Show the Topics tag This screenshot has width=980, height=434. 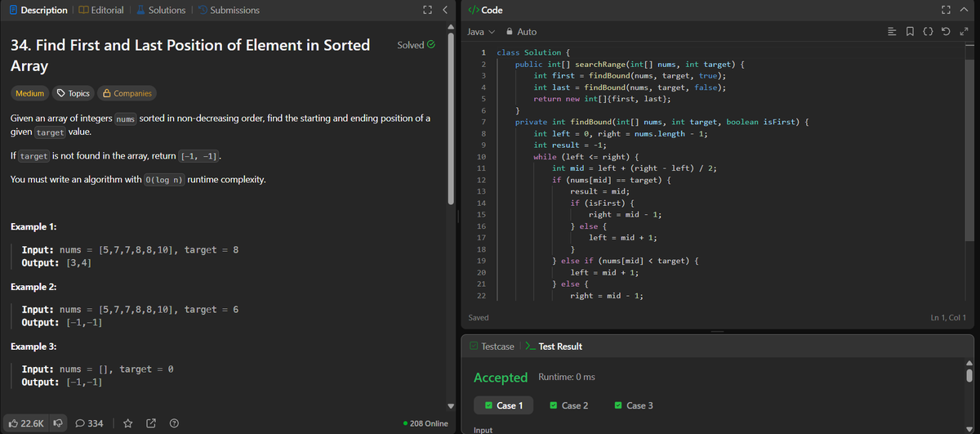(x=73, y=93)
